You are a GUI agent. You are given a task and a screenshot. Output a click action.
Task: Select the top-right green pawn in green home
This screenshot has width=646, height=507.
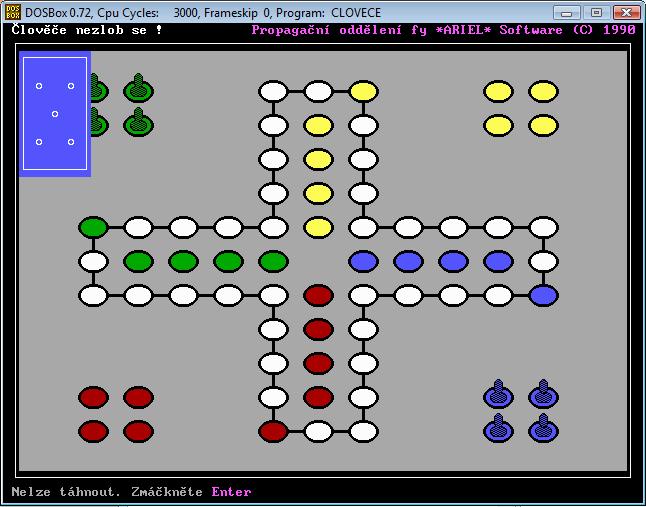click(138, 90)
